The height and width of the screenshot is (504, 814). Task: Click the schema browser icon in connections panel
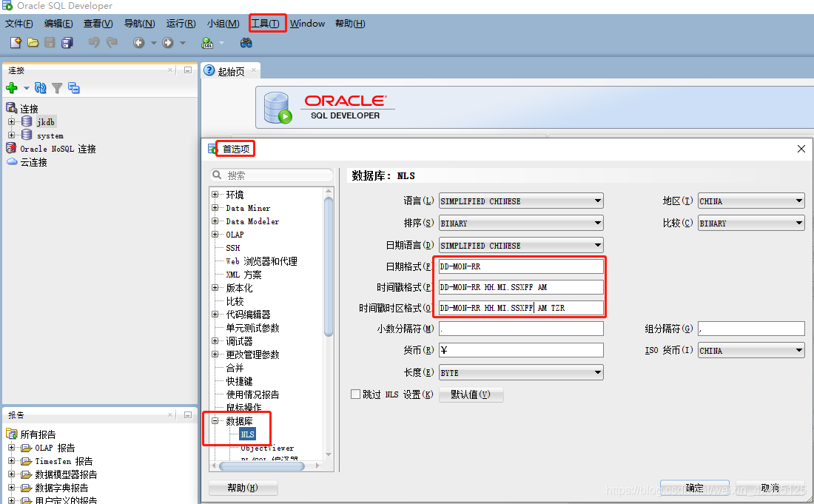(x=74, y=88)
